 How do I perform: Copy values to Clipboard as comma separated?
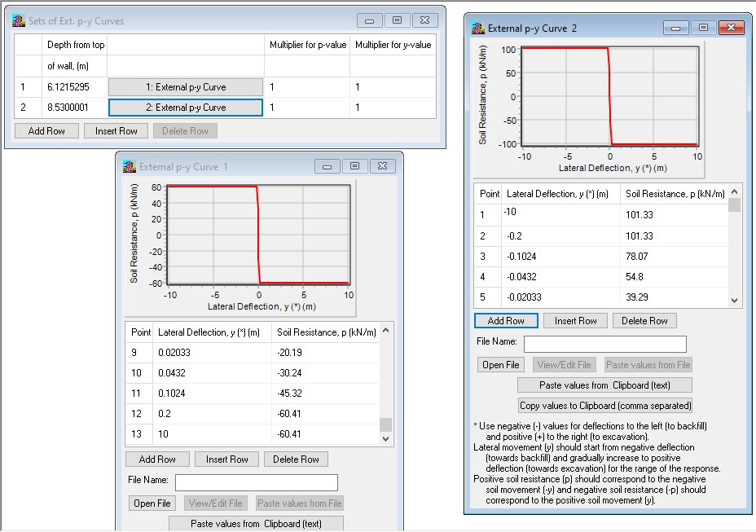[604, 406]
